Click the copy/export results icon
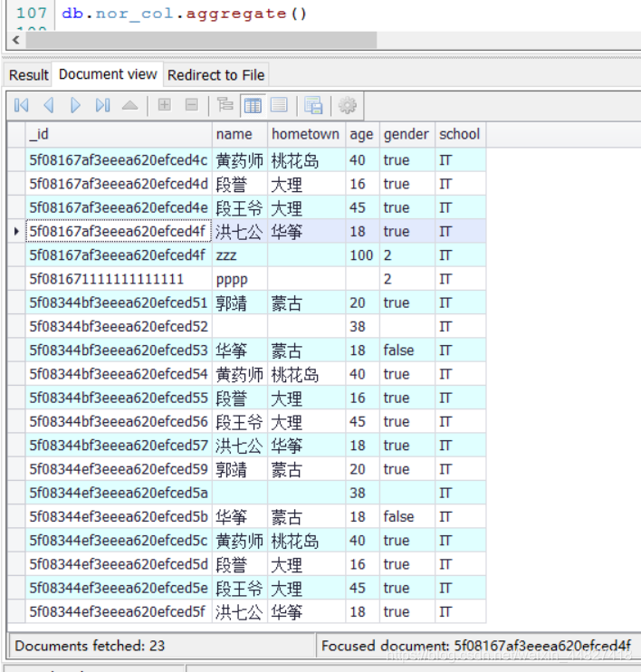Image resolution: width=641 pixels, height=672 pixels. tap(313, 105)
